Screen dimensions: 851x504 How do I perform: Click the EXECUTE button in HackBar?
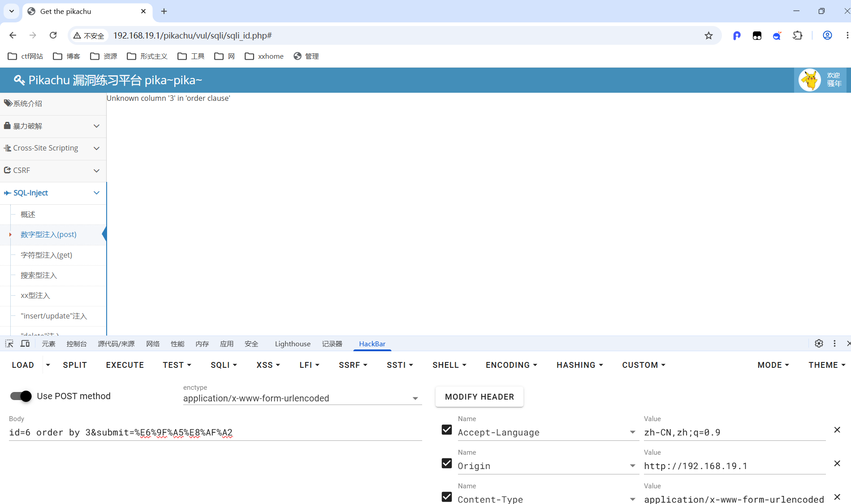coord(125,365)
